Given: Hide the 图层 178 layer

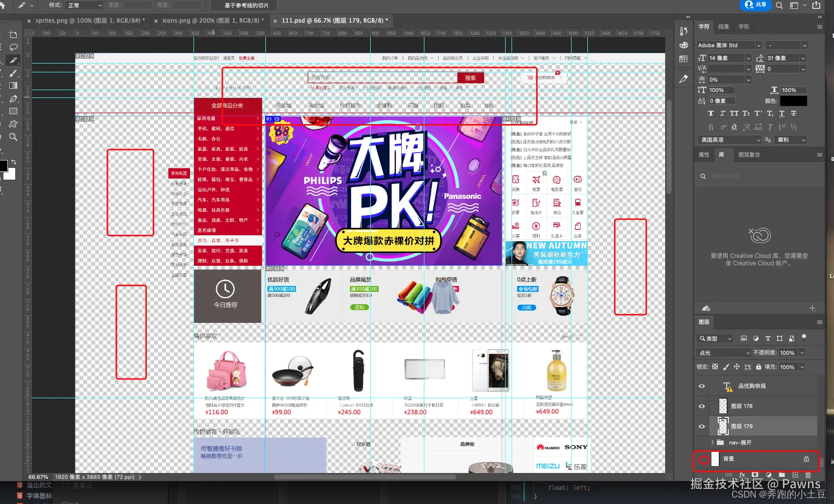Looking at the screenshot, I should [x=702, y=406].
